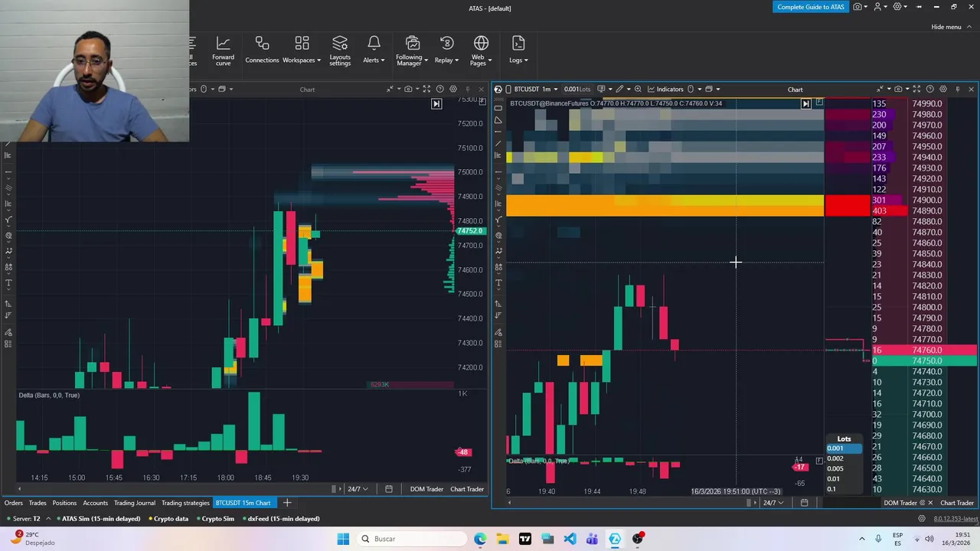
Task: Jump to latest bar in left chart
Action: point(436,104)
